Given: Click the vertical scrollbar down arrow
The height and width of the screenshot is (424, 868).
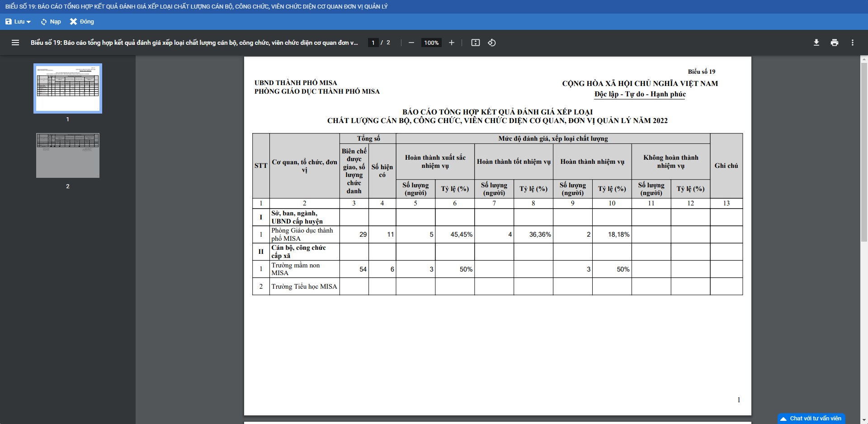Looking at the screenshot, I should pyautogui.click(x=864, y=420).
